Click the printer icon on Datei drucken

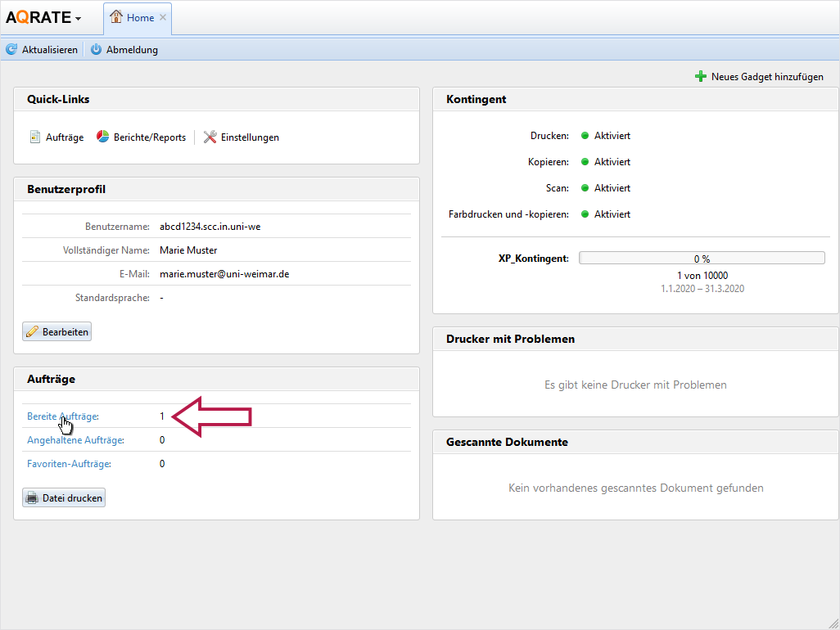(x=32, y=498)
